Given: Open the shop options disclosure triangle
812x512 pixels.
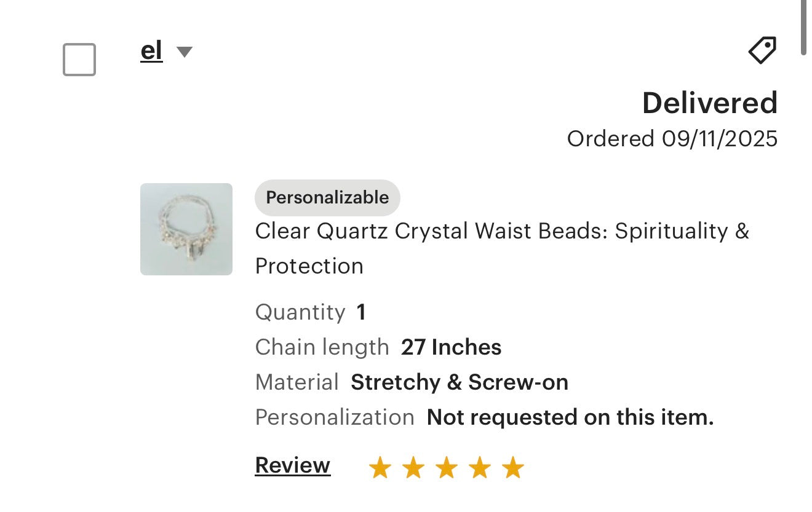Looking at the screenshot, I should pyautogui.click(x=184, y=52).
